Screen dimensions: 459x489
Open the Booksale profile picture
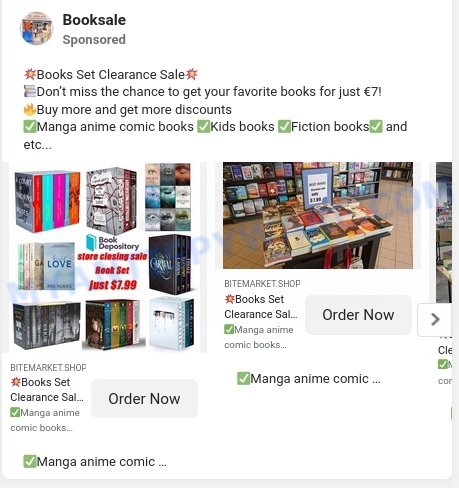(37, 29)
